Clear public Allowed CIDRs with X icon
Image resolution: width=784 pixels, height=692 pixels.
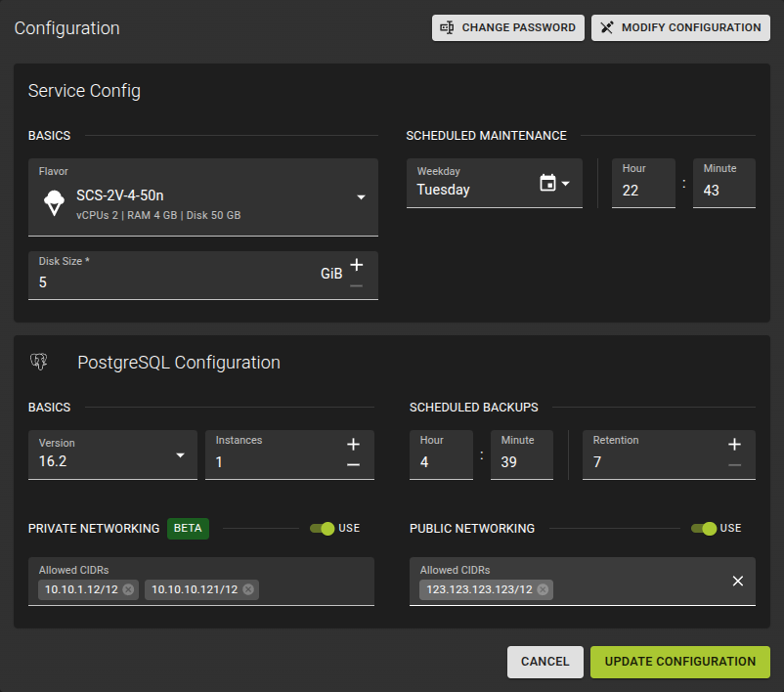(x=737, y=581)
